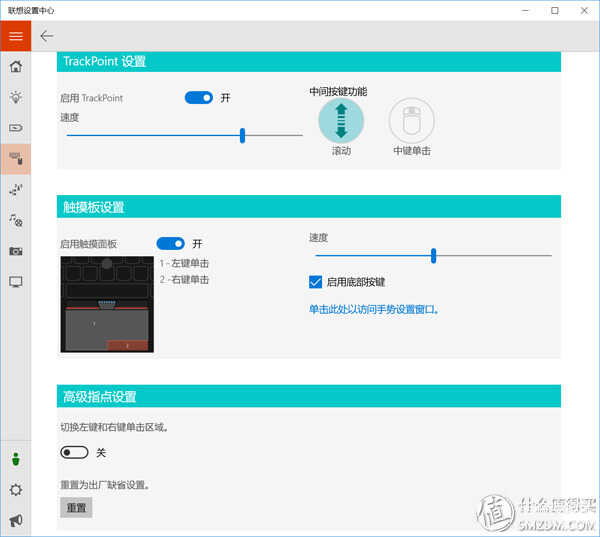
Task: Open the battery power settings icon
Action: 16,127
